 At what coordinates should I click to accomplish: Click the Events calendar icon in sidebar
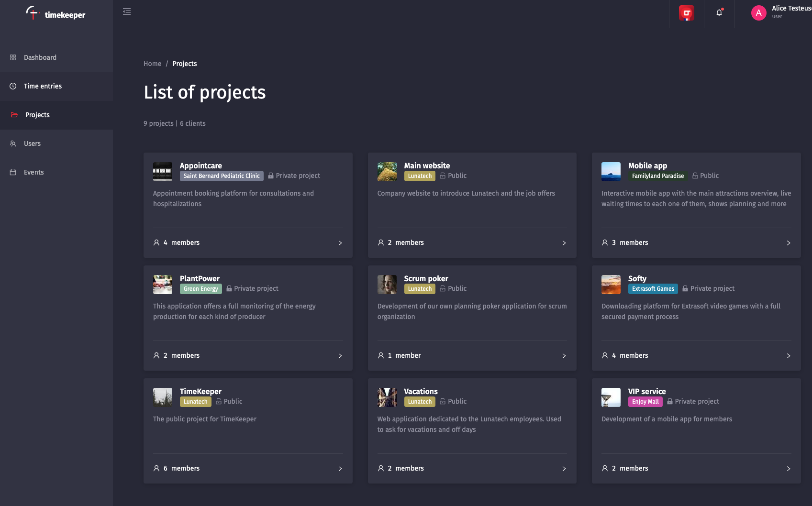pos(13,172)
